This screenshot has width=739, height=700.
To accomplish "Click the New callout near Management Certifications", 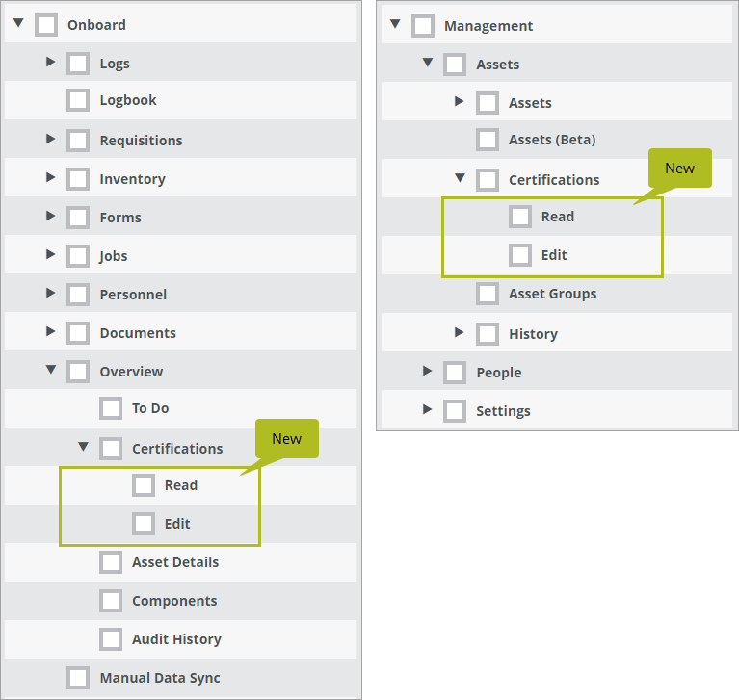I will tap(679, 169).
